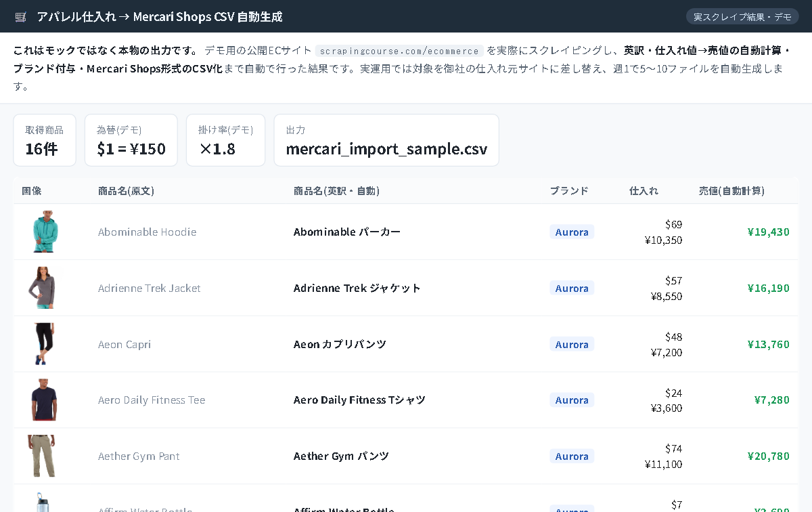
Task: Click the original name Abominable Hoodie
Action: (x=147, y=232)
